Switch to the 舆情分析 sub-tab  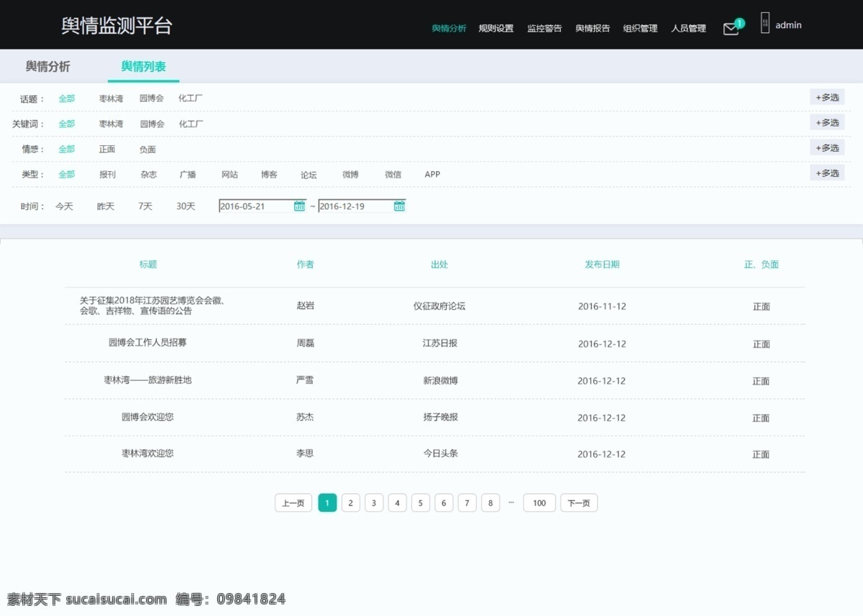click(48, 67)
